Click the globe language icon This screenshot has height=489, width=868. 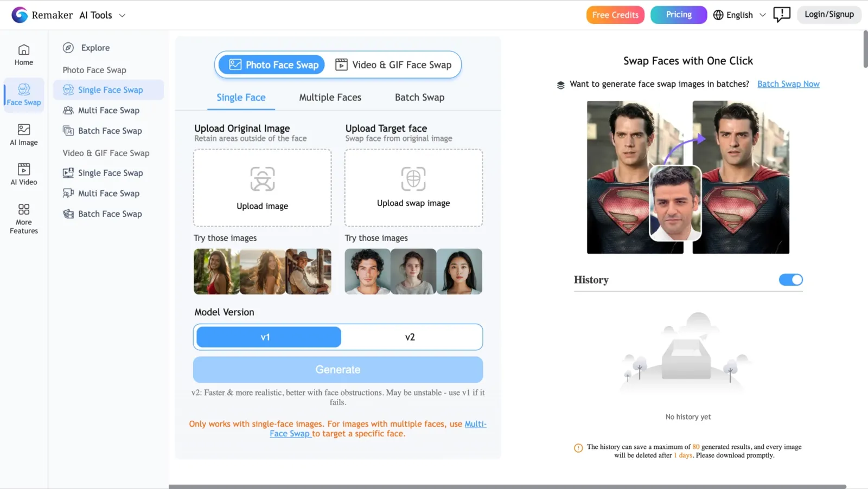[x=718, y=15]
